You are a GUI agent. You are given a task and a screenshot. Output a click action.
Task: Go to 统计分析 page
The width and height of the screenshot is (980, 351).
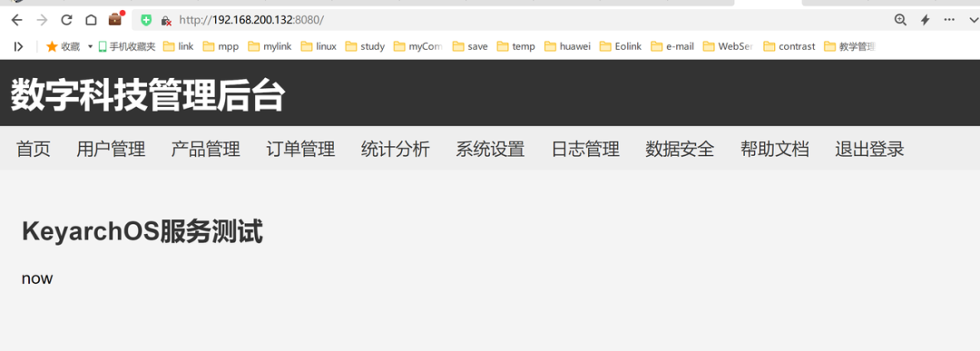395,150
